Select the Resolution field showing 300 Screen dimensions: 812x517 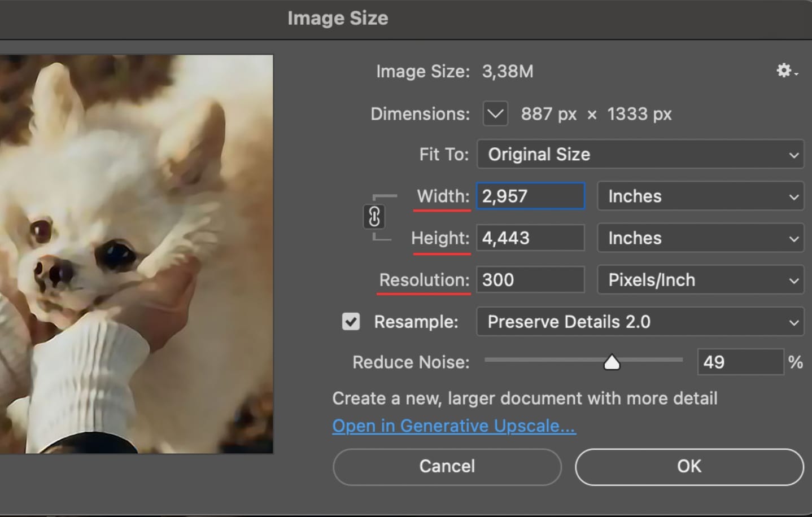click(x=529, y=279)
